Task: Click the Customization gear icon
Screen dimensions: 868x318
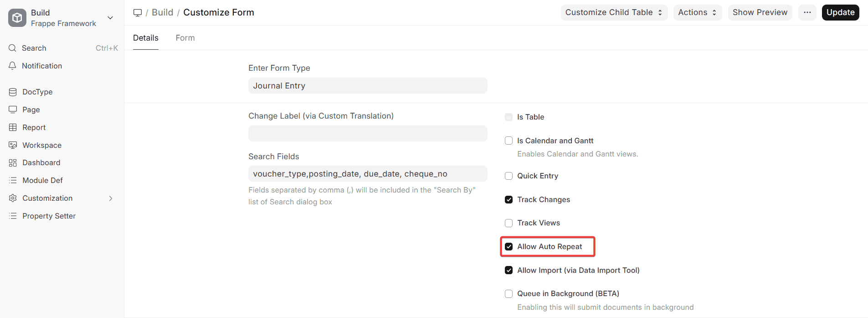Action: (x=13, y=198)
